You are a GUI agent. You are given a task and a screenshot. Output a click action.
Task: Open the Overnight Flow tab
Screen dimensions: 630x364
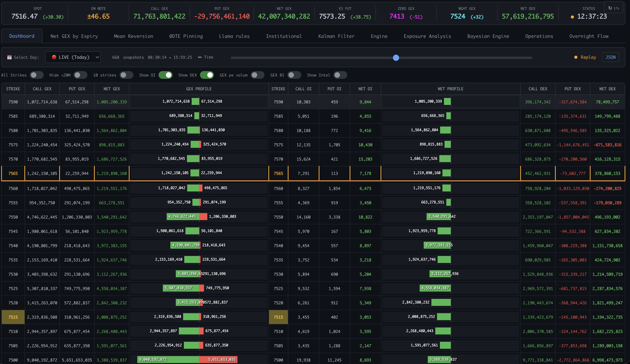click(x=589, y=36)
